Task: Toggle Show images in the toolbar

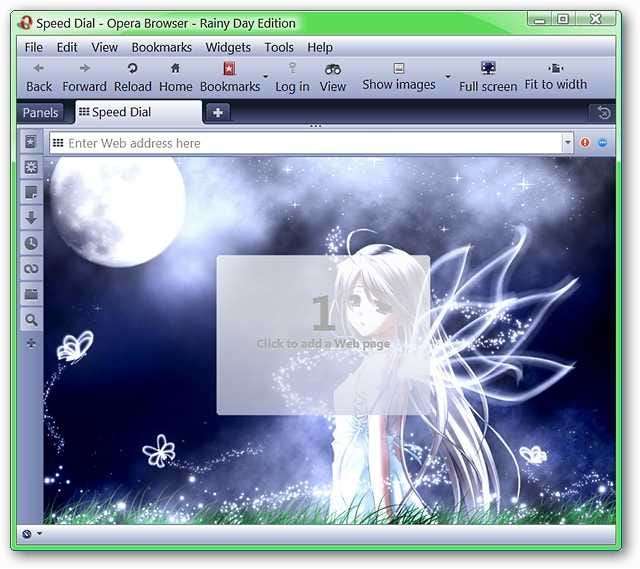Action: tap(399, 77)
